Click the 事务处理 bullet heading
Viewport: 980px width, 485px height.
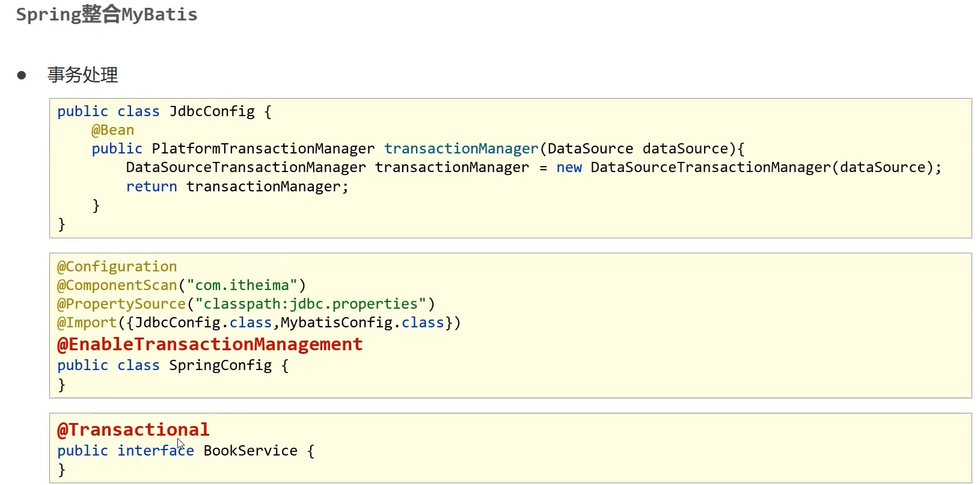click(x=83, y=75)
